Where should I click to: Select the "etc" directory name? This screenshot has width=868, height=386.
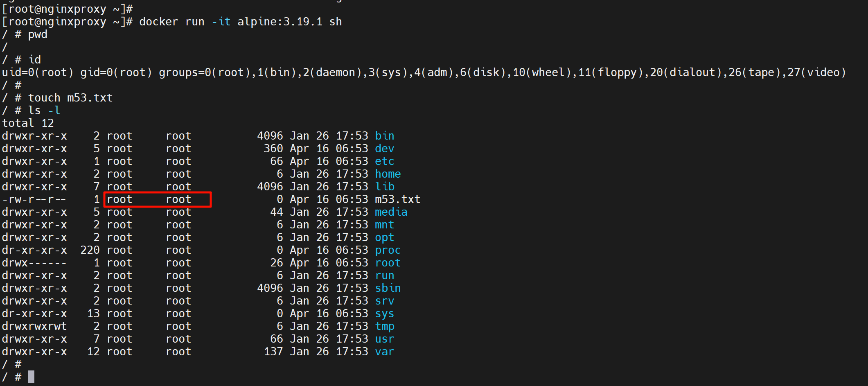coord(384,161)
